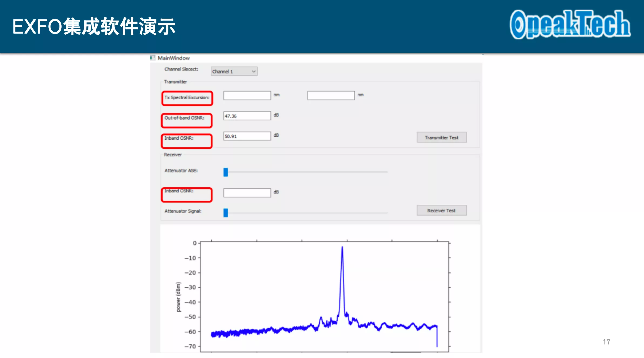This screenshot has height=358, width=644.
Task: Click the first Tx Spectral Excursion field
Action: pyautogui.click(x=247, y=95)
